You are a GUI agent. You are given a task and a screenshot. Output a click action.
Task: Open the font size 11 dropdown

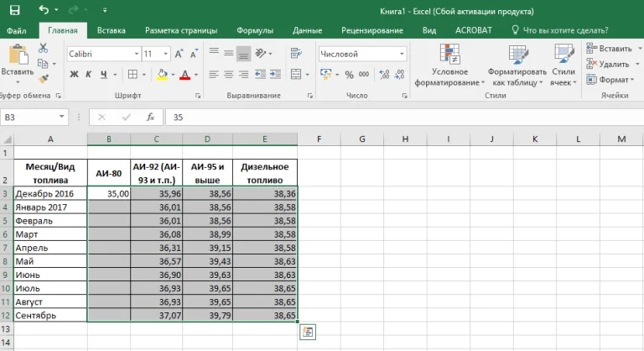click(x=165, y=54)
